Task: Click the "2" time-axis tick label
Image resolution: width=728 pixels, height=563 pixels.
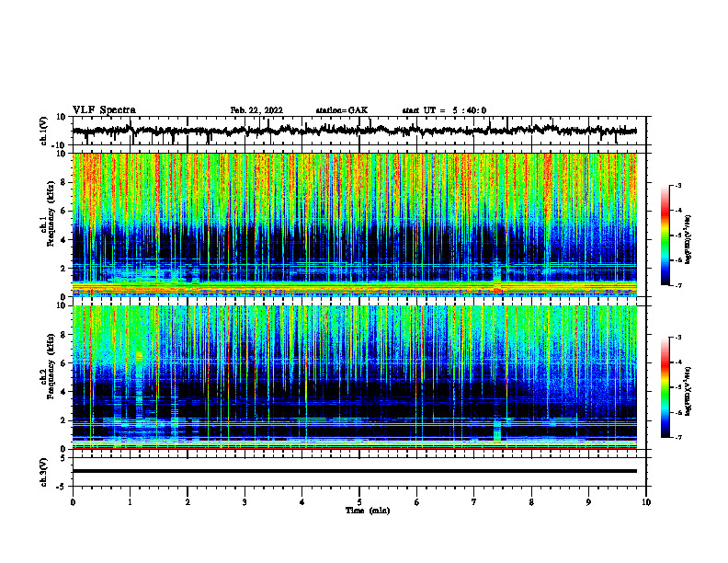Action: 188,502
